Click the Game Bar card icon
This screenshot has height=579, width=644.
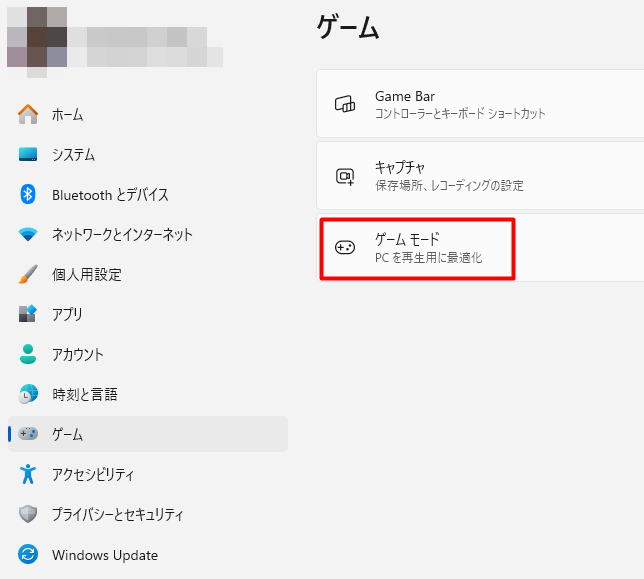coord(345,104)
